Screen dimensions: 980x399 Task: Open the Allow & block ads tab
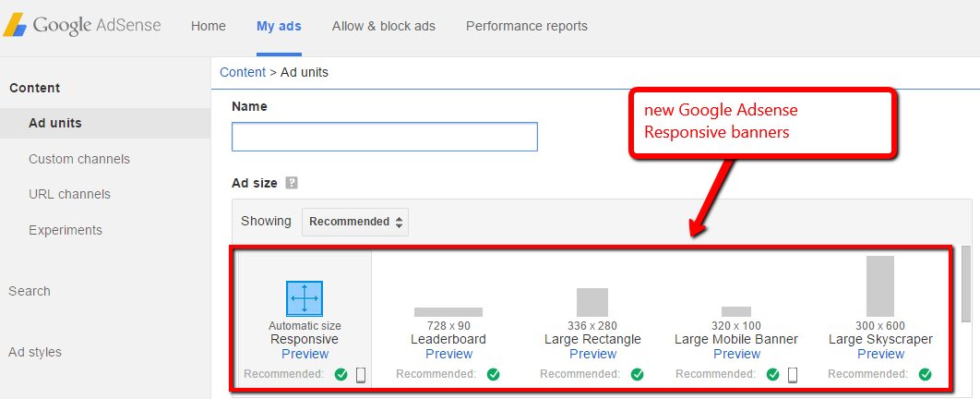[x=383, y=26]
